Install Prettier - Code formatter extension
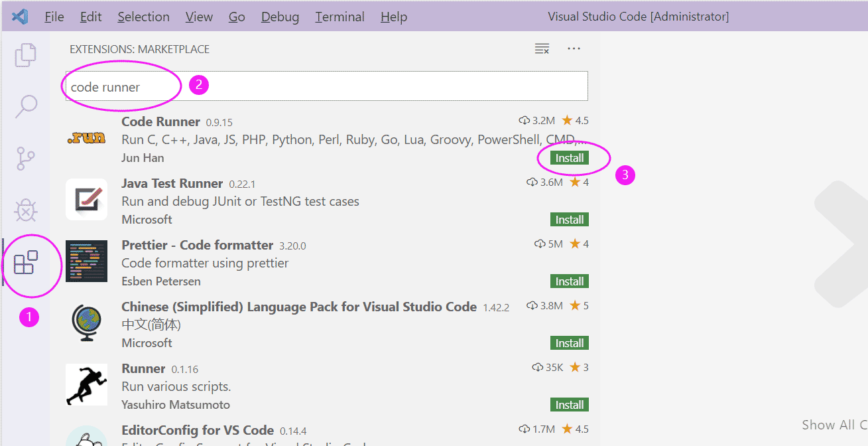This screenshot has width=868, height=446. coord(570,281)
